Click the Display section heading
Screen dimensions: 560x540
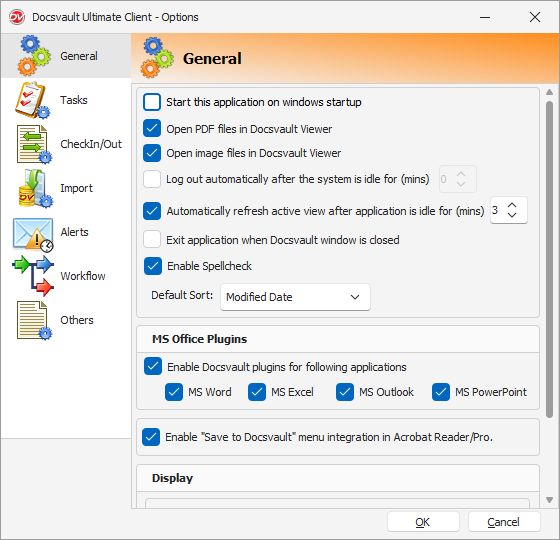tap(172, 478)
